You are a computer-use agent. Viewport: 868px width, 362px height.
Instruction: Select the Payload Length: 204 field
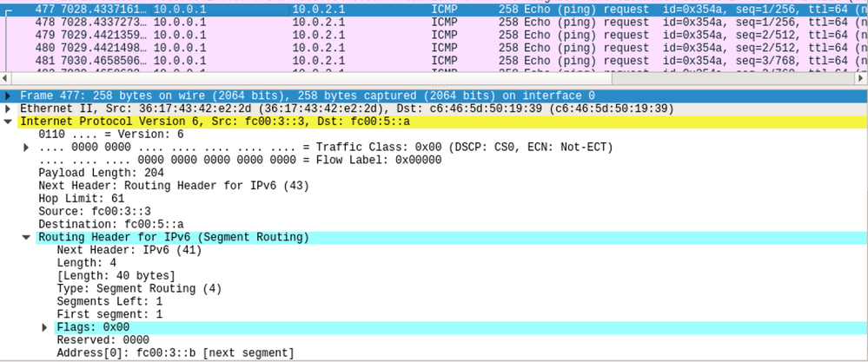pyautogui.click(x=102, y=173)
